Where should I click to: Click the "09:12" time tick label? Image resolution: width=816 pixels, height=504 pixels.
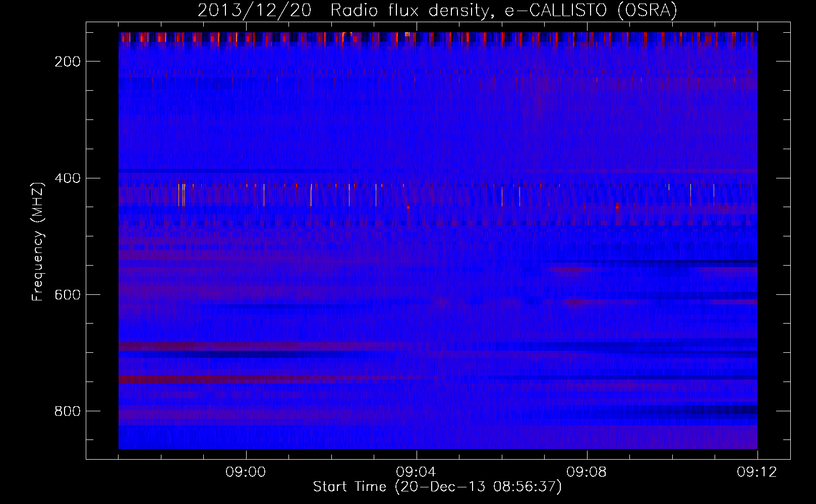(757, 472)
